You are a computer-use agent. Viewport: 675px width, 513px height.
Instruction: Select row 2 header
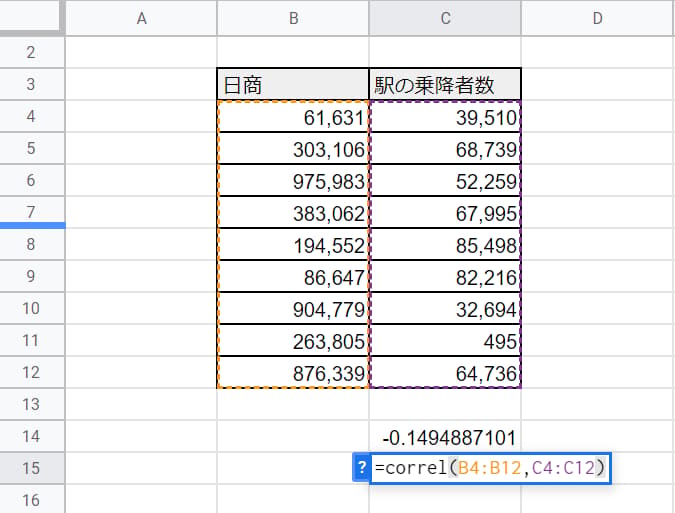coord(32,52)
